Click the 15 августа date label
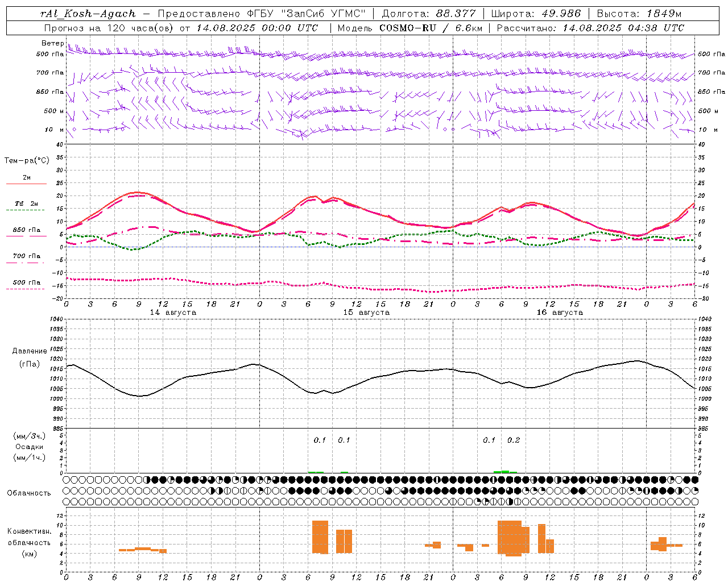This screenshot has width=728, height=582. click(x=366, y=313)
